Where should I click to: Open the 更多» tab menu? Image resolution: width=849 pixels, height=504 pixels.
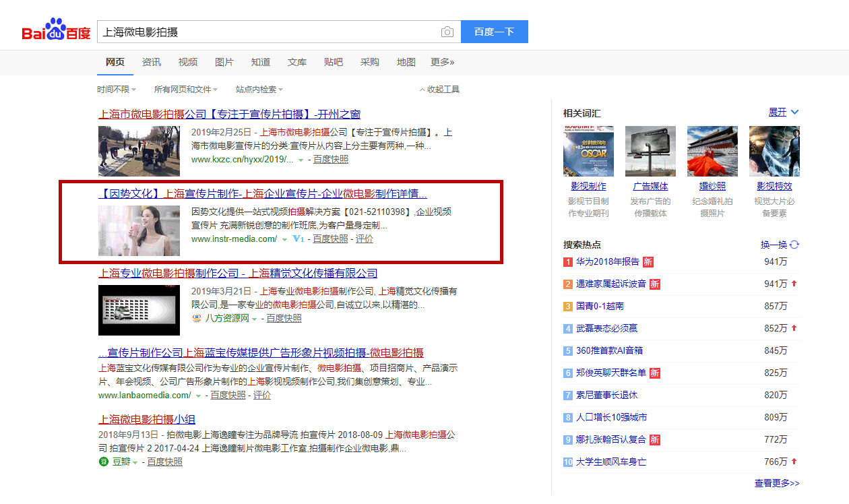(443, 62)
